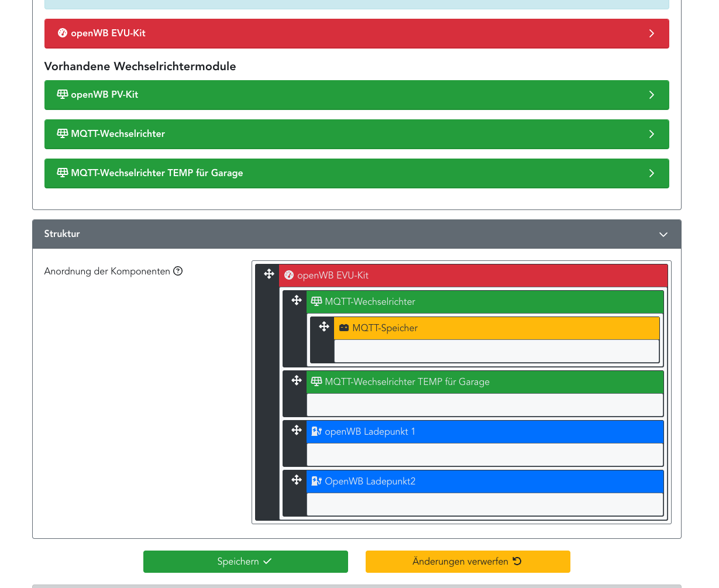Open the openWB EVU-Kit module card
Image resolution: width=719 pixels, height=588 pixels.
tap(357, 33)
